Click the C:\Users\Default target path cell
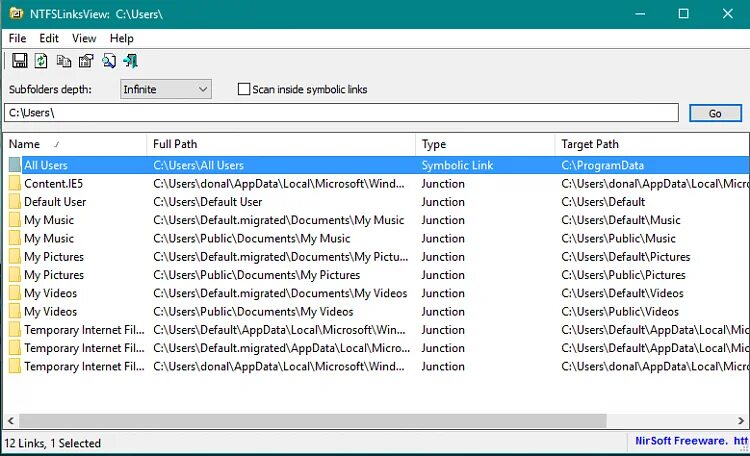The height and width of the screenshot is (456, 750). [603, 202]
